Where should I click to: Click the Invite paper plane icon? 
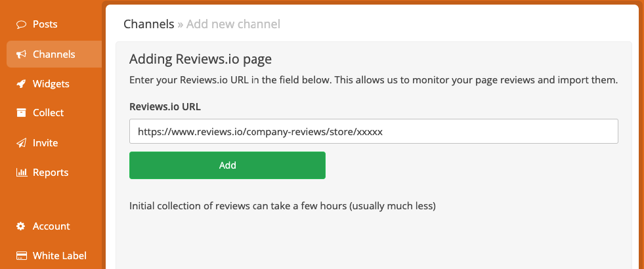[x=22, y=143]
